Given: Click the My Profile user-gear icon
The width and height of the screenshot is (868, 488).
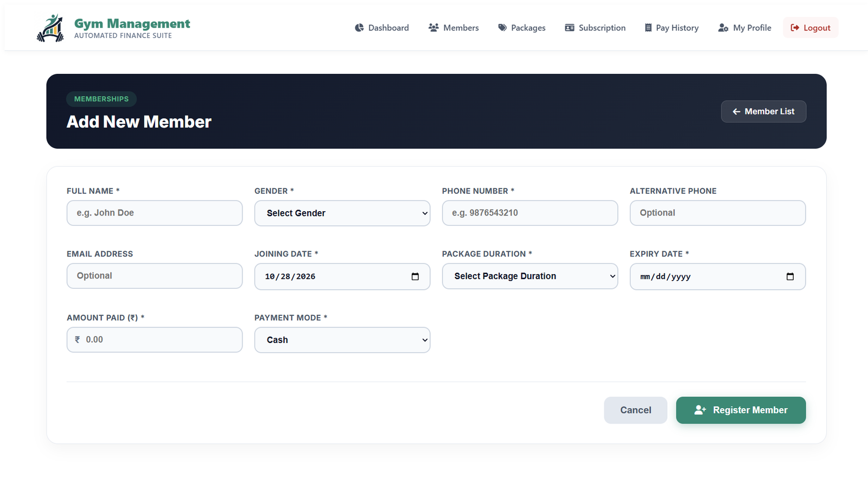Looking at the screenshot, I should (x=723, y=28).
